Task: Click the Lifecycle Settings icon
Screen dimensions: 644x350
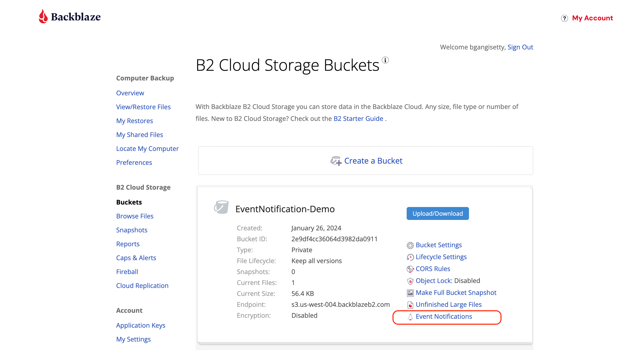Action: tap(410, 257)
